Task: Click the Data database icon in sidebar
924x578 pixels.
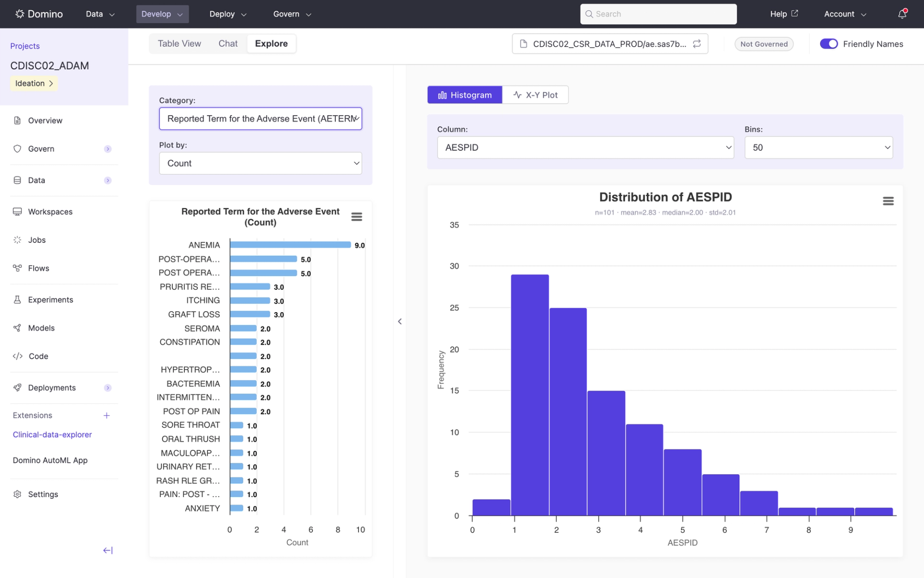Action: pos(17,180)
